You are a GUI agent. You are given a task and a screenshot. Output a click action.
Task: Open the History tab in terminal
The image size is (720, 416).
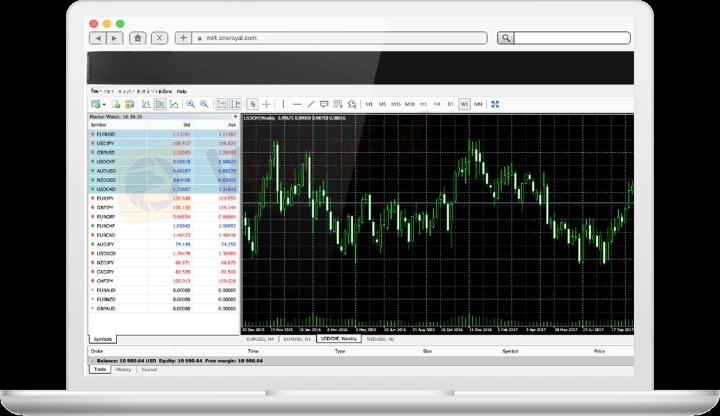[124, 370]
